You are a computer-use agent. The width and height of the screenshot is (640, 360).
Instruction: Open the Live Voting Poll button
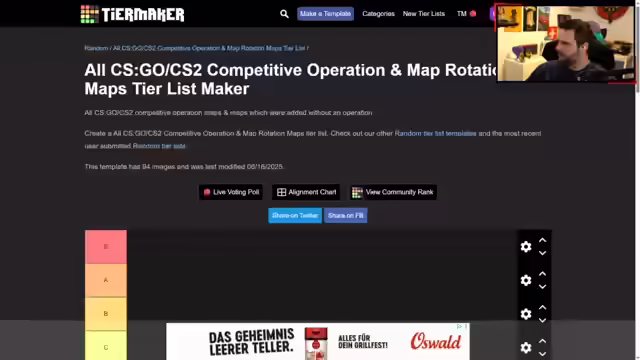click(231, 192)
